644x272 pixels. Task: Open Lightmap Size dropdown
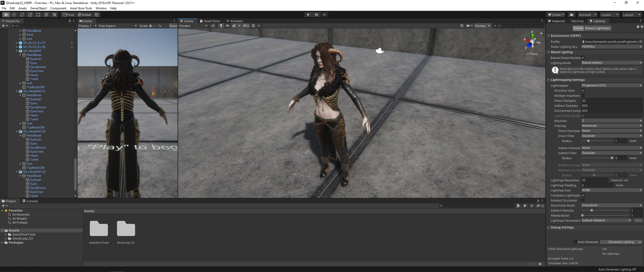tap(612, 190)
